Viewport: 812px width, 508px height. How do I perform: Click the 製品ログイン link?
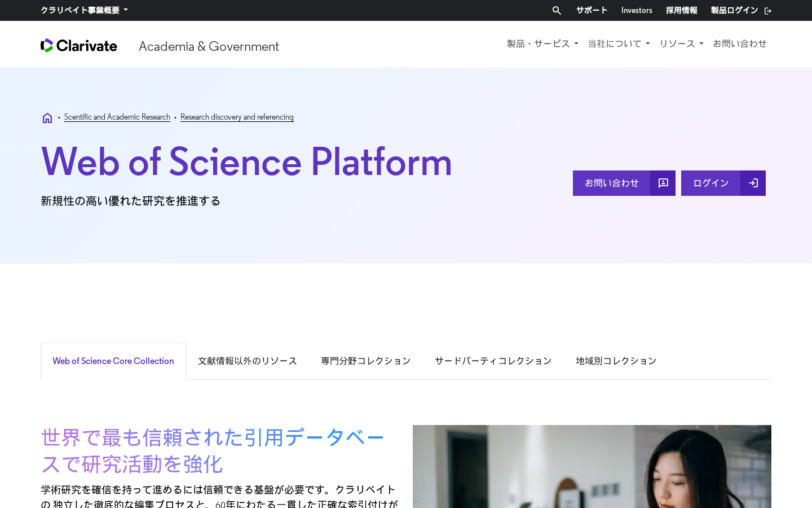pyautogui.click(x=734, y=10)
